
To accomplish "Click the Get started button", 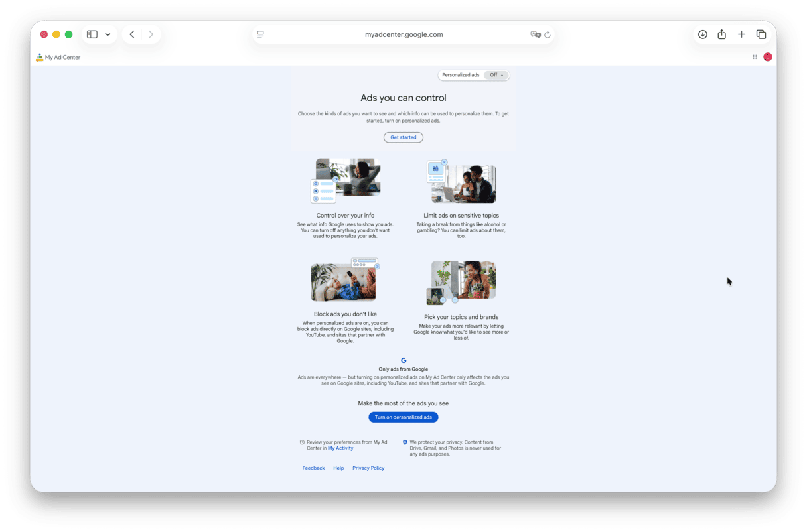I will click(x=403, y=137).
